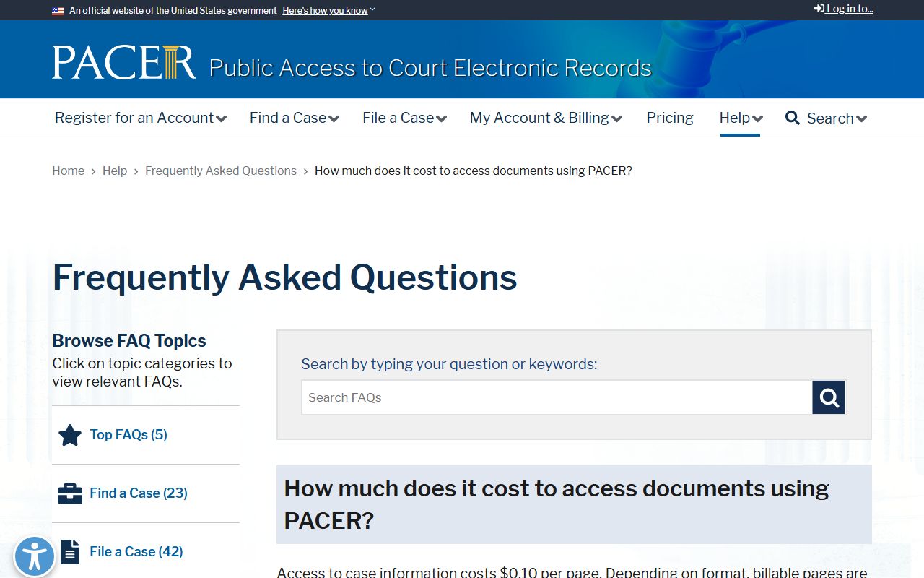Click the Browse FAQ Topics heading
This screenshot has height=578, width=924.
click(x=129, y=340)
